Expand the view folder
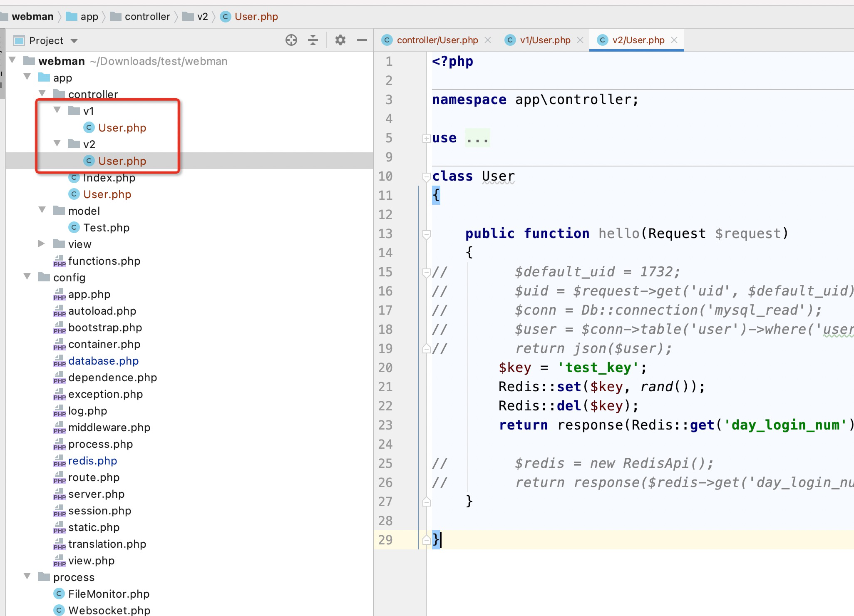The height and width of the screenshot is (616, 854). click(42, 243)
